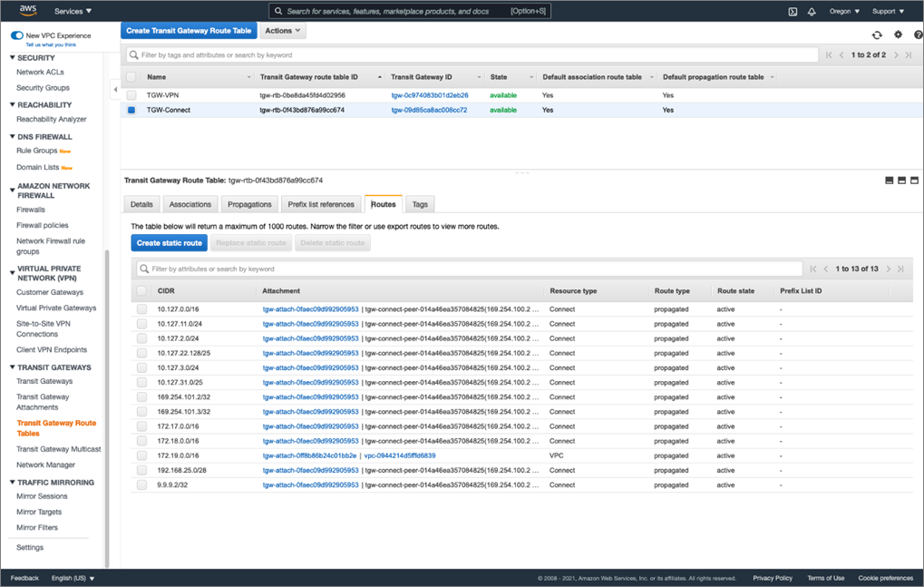Click the route tables filter field
924x587 pixels.
(472, 54)
